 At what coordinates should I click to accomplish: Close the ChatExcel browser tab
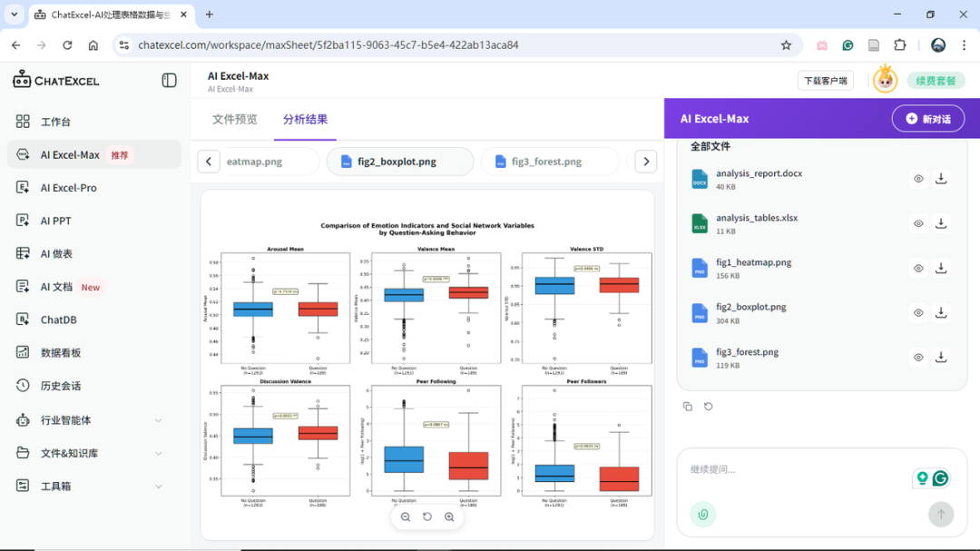point(183,15)
